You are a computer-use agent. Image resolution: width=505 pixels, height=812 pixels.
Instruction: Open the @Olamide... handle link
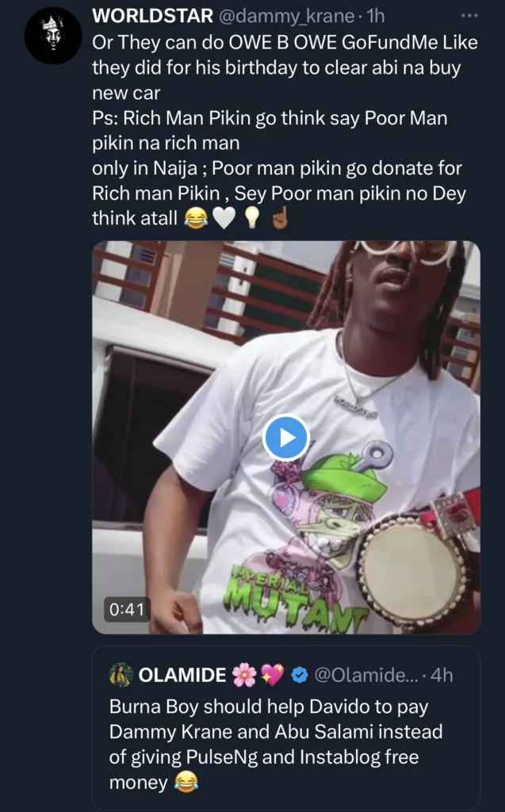(x=365, y=675)
